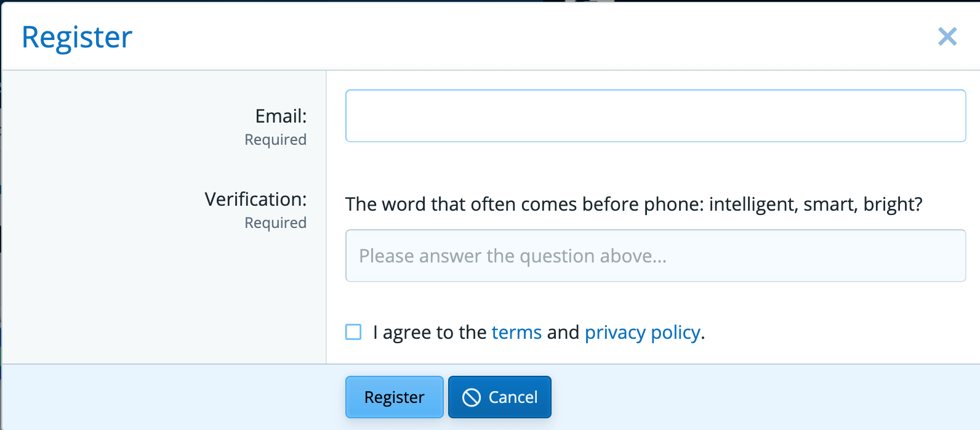
Task: Click the circle-slash icon on Cancel
Action: tap(472, 397)
